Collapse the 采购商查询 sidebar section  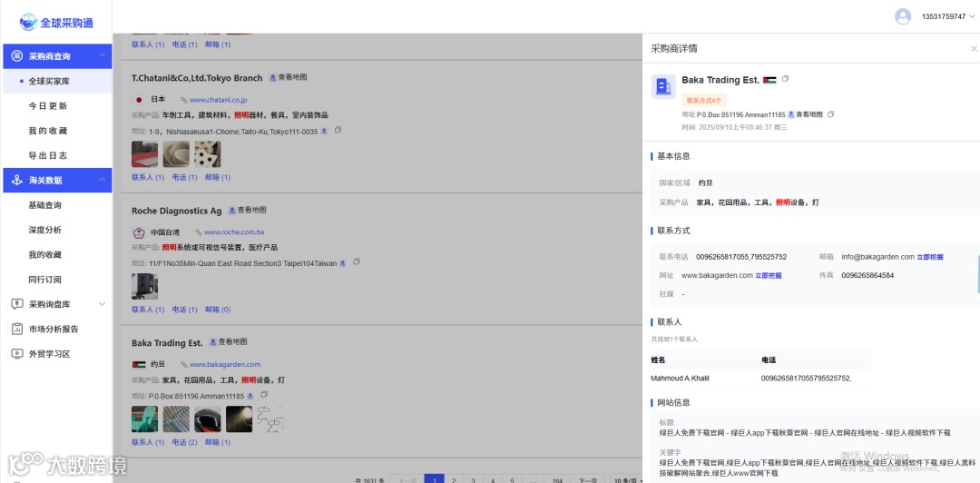click(x=102, y=55)
